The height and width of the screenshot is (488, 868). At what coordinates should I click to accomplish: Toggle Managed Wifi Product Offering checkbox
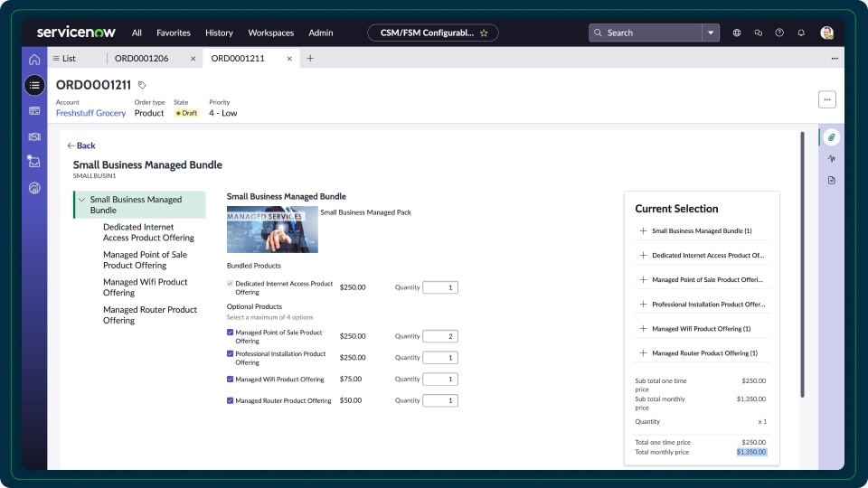coord(231,380)
